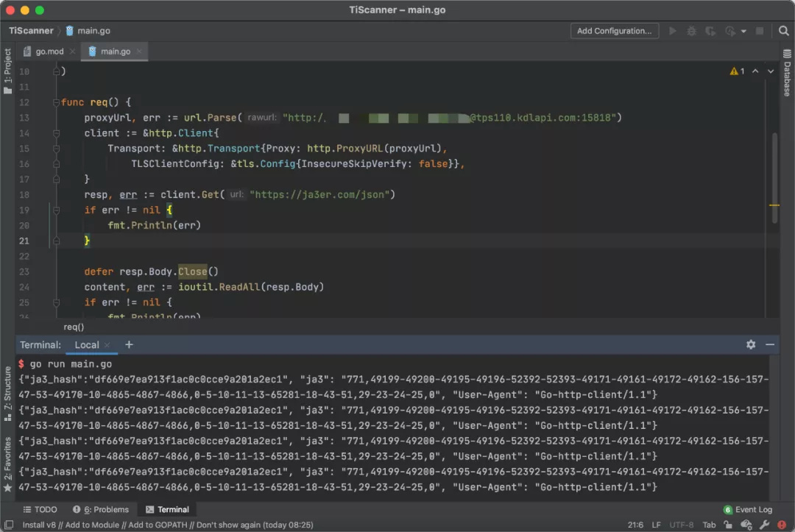Image resolution: width=795 pixels, height=532 pixels.
Task: Open the Problems tool window tab
Action: click(101, 509)
